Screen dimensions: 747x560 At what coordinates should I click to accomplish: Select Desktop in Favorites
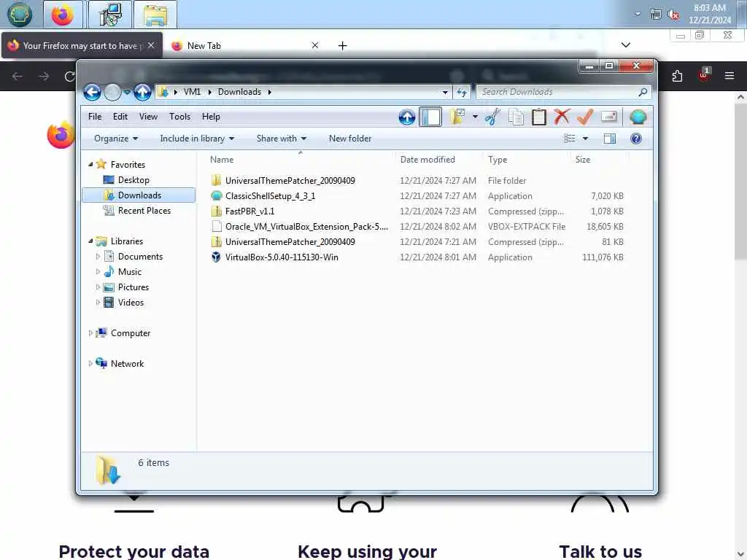point(133,180)
